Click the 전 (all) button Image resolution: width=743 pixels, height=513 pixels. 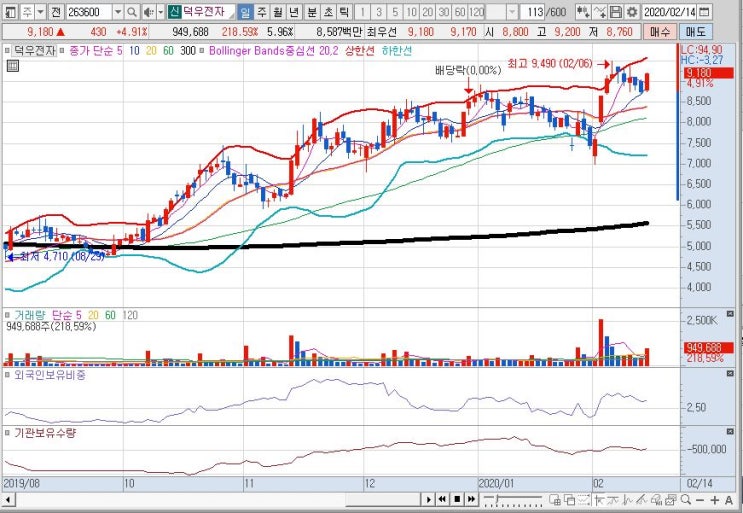(56, 11)
